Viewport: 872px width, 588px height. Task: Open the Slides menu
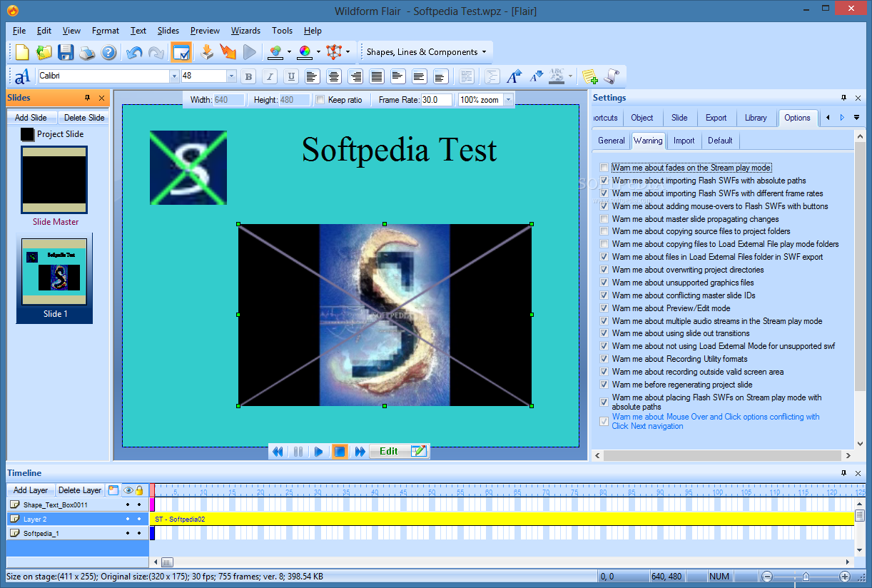pos(168,31)
